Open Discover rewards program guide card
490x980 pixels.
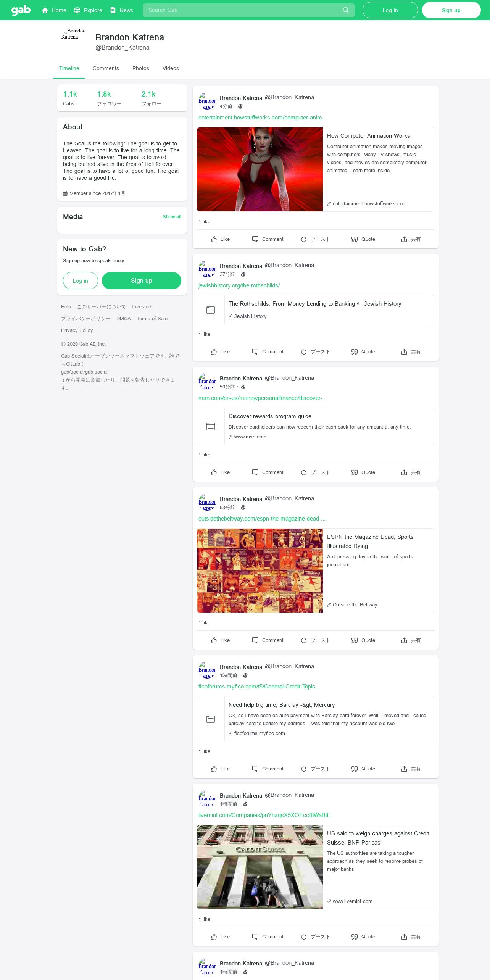coord(316,426)
